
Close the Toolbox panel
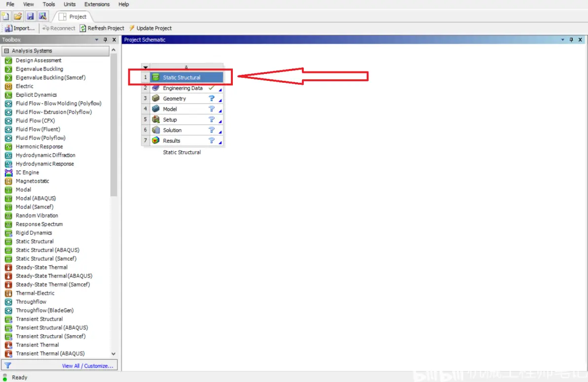click(114, 40)
